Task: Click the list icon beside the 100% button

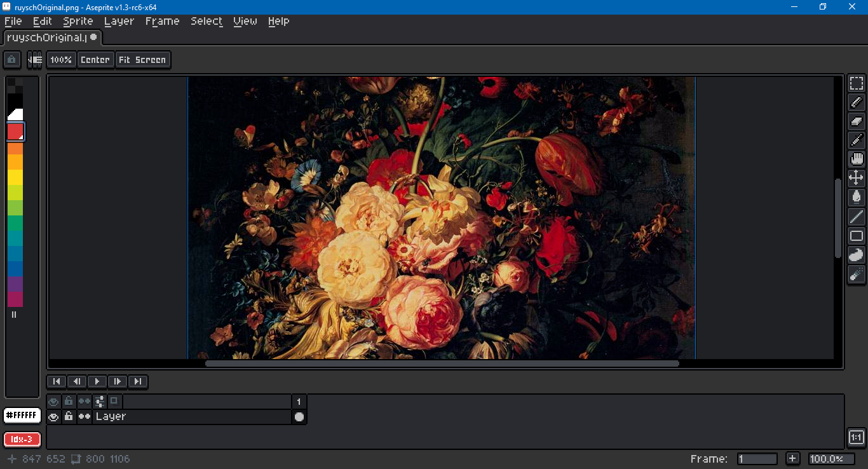Action: click(x=36, y=60)
